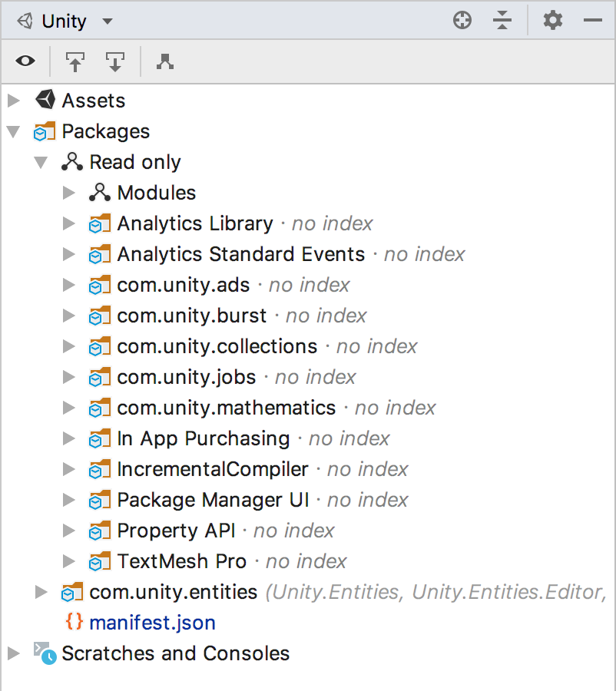Click the TextMesh Pro package icon
616x691 pixels.
point(100,561)
